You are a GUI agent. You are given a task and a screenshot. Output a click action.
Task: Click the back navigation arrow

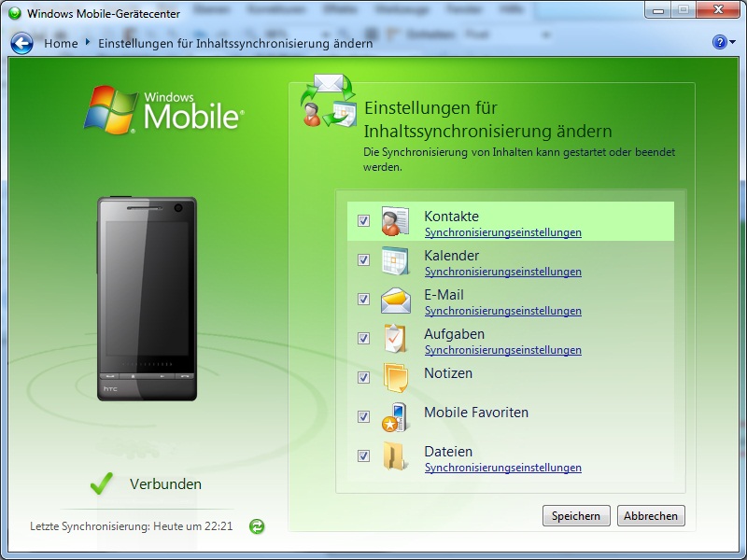click(20, 43)
